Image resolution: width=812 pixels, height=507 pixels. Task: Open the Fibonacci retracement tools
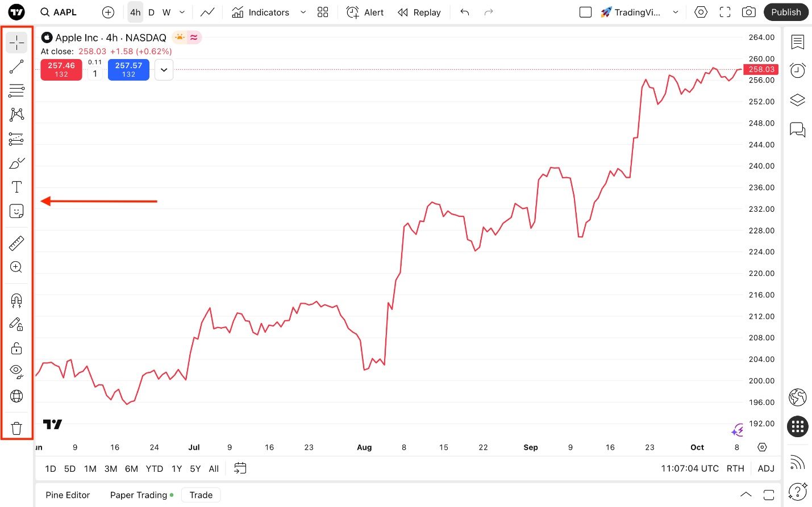coord(16,91)
